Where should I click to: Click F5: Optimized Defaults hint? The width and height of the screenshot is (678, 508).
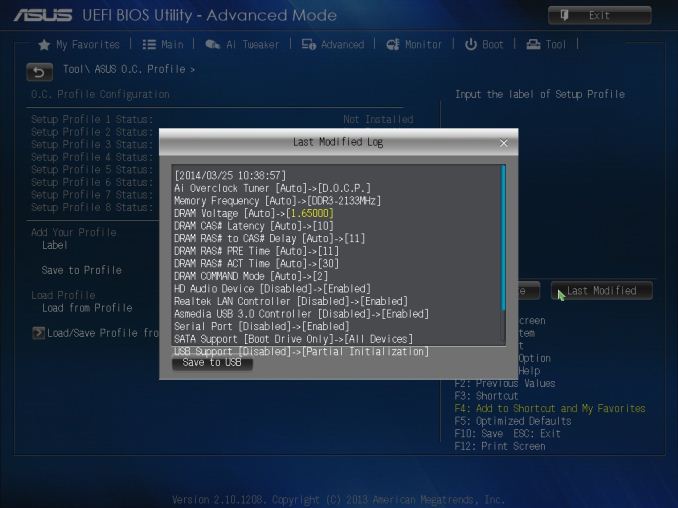[x=513, y=421]
